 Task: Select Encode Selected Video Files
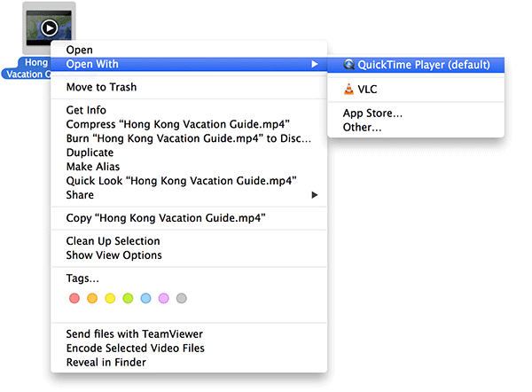tap(189, 349)
